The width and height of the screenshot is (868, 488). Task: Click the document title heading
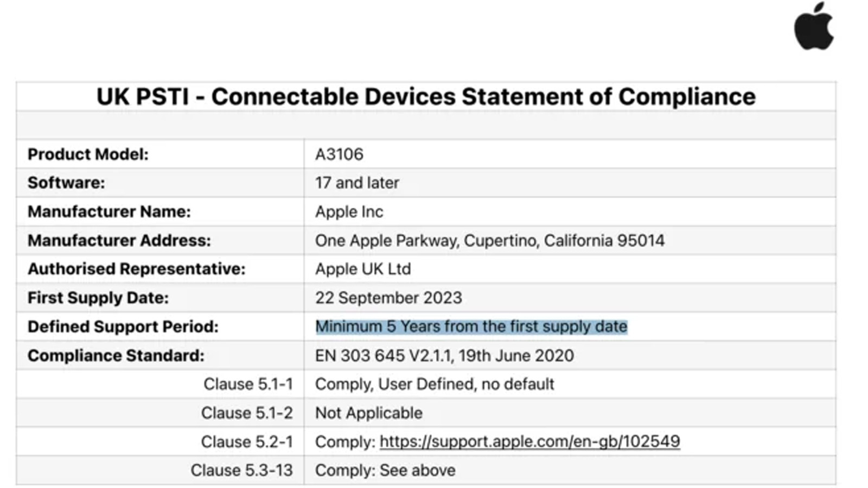(x=426, y=97)
